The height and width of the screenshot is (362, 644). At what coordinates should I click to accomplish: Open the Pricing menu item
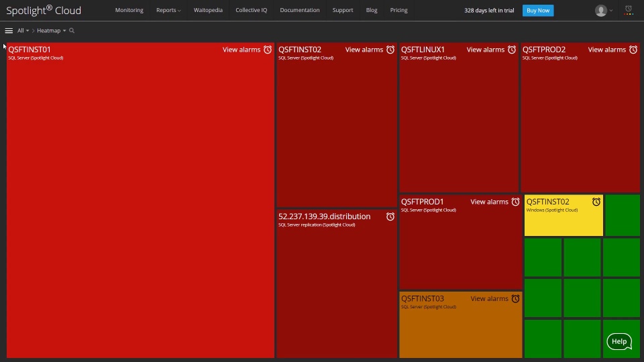pyautogui.click(x=398, y=10)
